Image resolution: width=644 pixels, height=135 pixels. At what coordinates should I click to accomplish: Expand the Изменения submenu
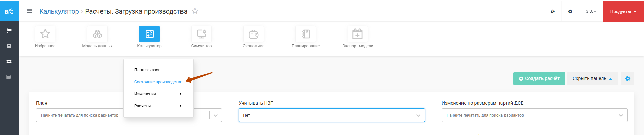click(158, 94)
